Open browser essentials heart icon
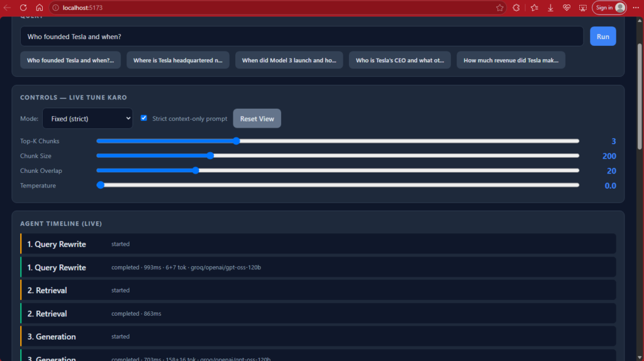 pyautogui.click(x=567, y=8)
